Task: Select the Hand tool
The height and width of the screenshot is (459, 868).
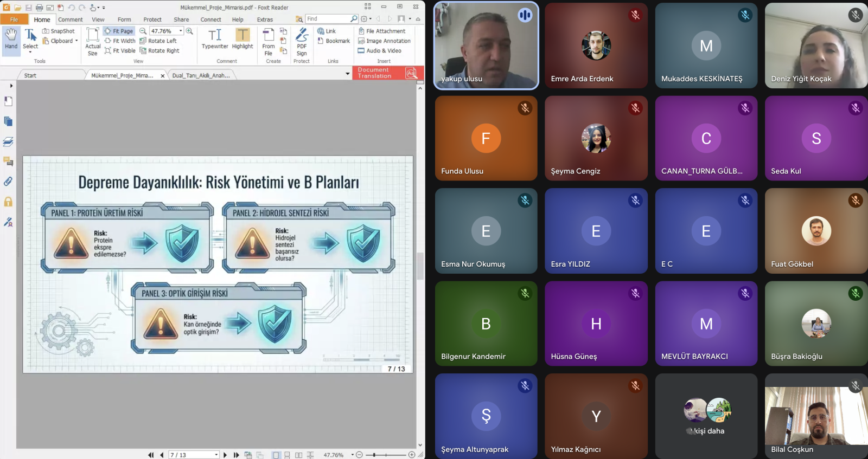Action: (x=11, y=38)
